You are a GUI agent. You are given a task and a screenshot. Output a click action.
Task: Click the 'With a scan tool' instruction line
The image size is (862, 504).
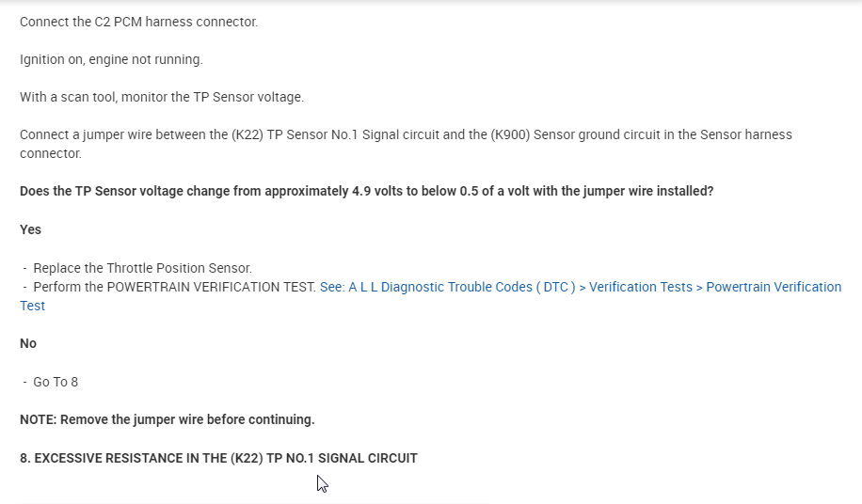click(162, 97)
